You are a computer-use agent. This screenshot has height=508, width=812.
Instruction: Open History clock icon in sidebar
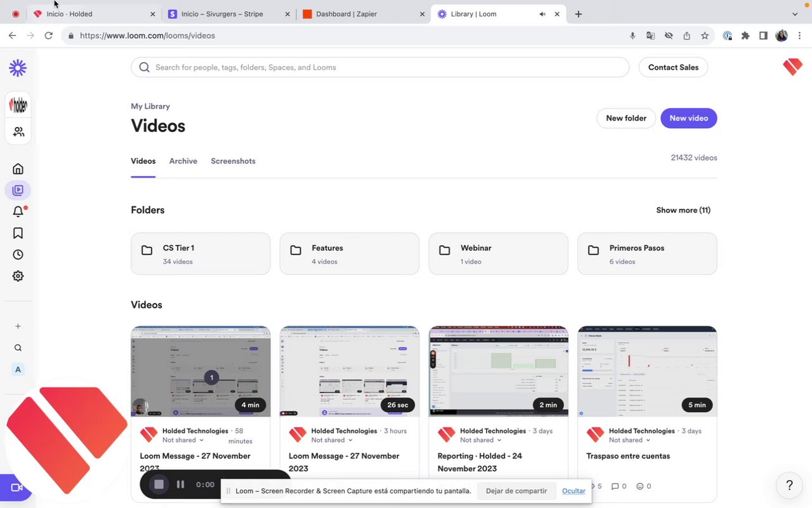click(x=18, y=255)
